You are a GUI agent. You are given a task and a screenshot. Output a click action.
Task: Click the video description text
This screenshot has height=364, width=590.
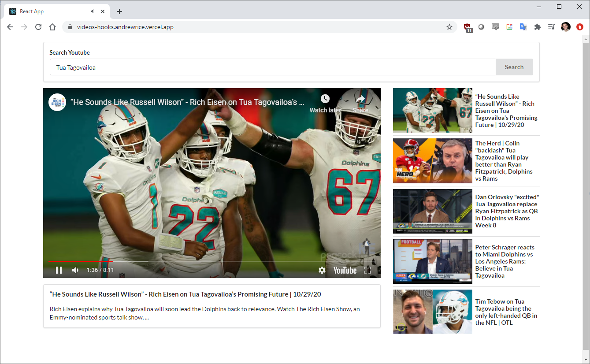[205, 313]
